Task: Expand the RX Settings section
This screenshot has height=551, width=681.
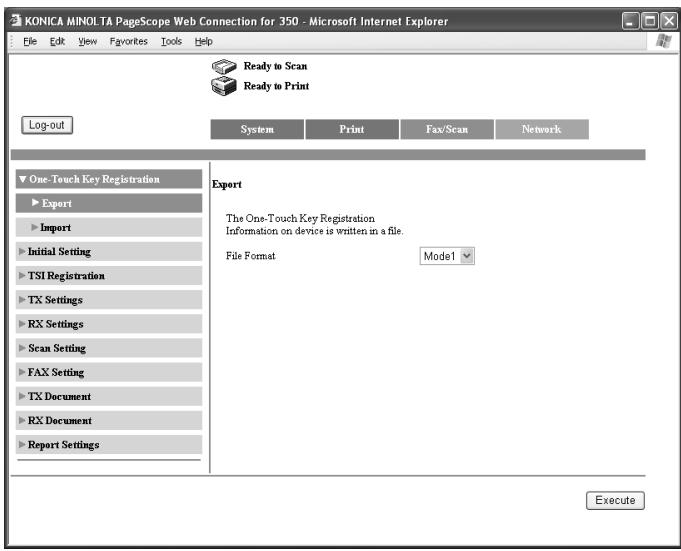Action: pyautogui.click(x=109, y=324)
